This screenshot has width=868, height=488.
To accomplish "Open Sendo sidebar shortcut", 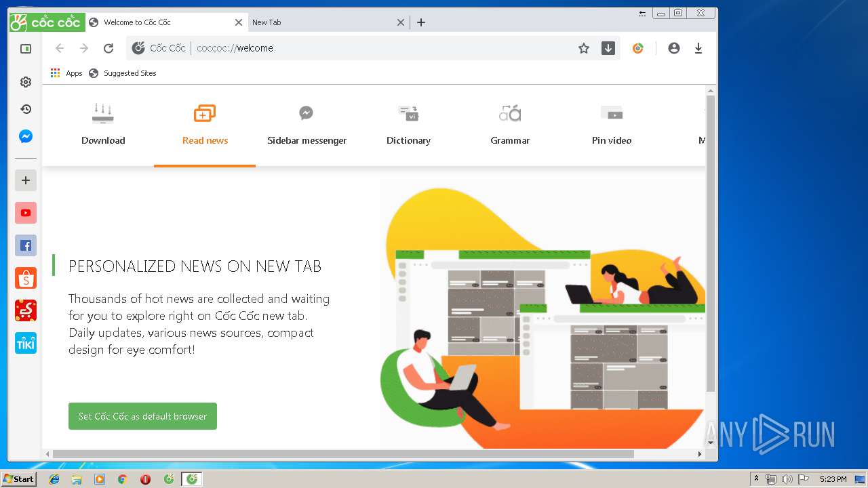I will (26, 310).
